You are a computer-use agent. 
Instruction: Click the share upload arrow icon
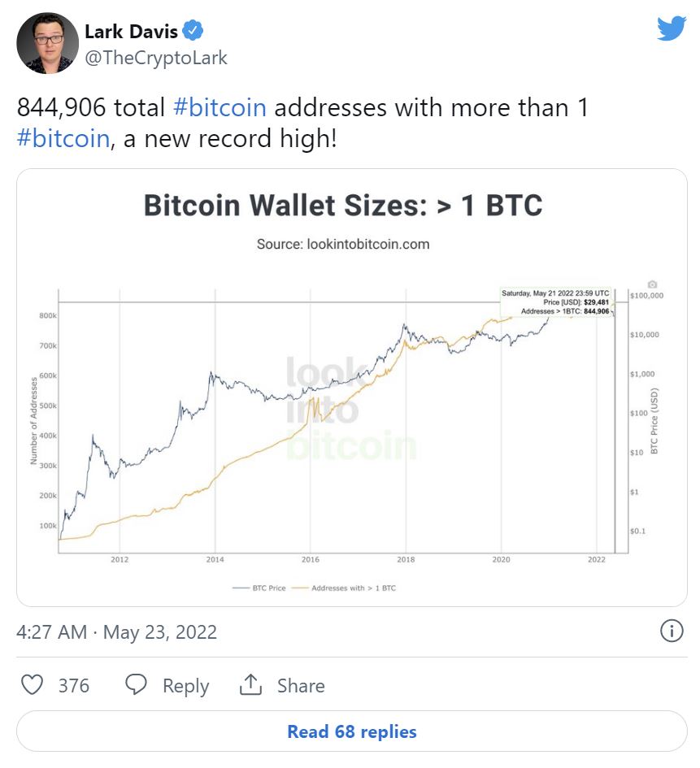(x=250, y=685)
